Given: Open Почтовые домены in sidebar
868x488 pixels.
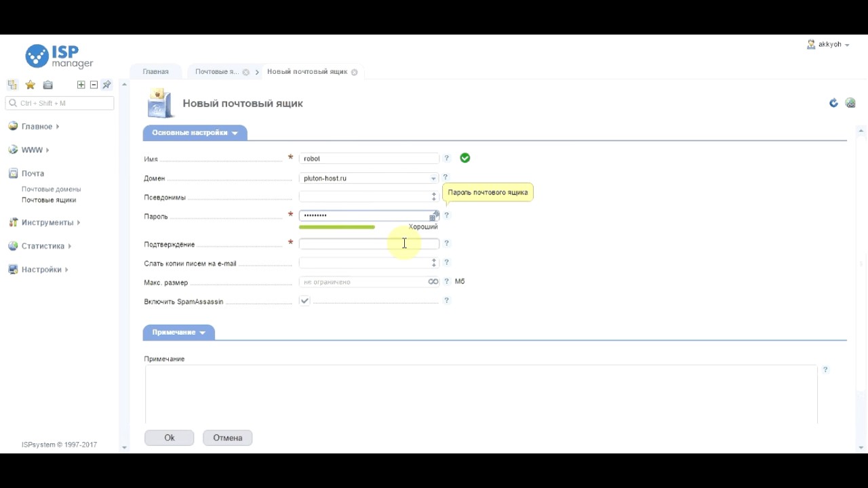Looking at the screenshot, I should [x=51, y=189].
